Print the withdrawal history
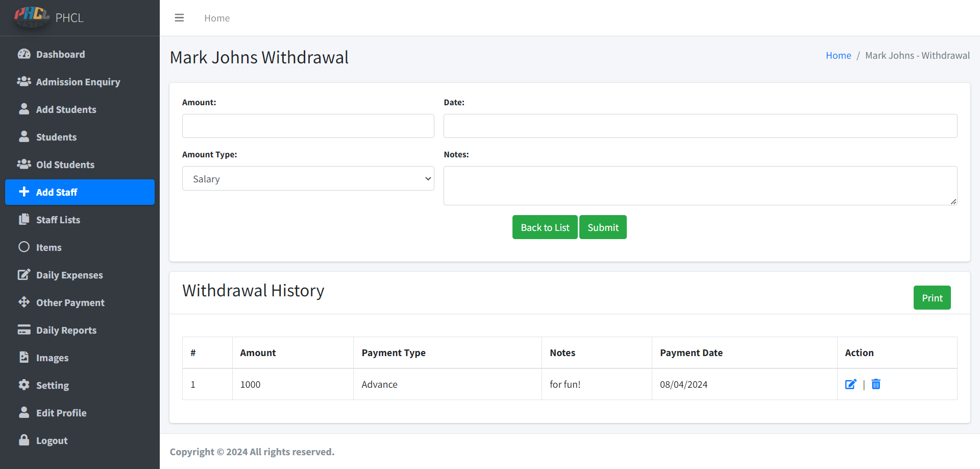Image resolution: width=980 pixels, height=469 pixels. (x=932, y=298)
